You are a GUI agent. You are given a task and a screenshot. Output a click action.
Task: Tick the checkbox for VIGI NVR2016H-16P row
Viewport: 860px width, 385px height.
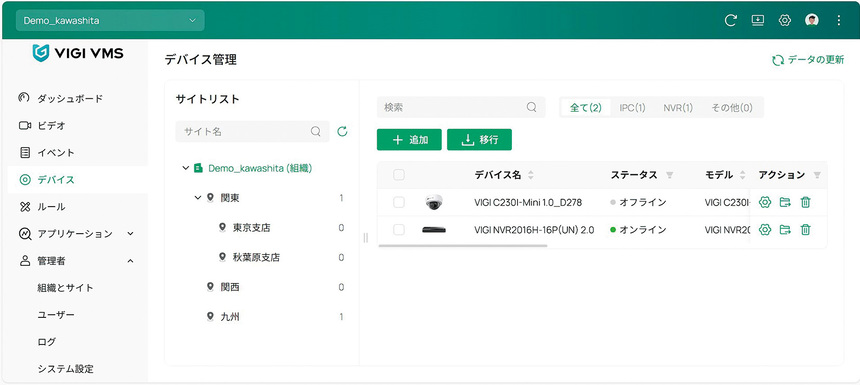[399, 230]
